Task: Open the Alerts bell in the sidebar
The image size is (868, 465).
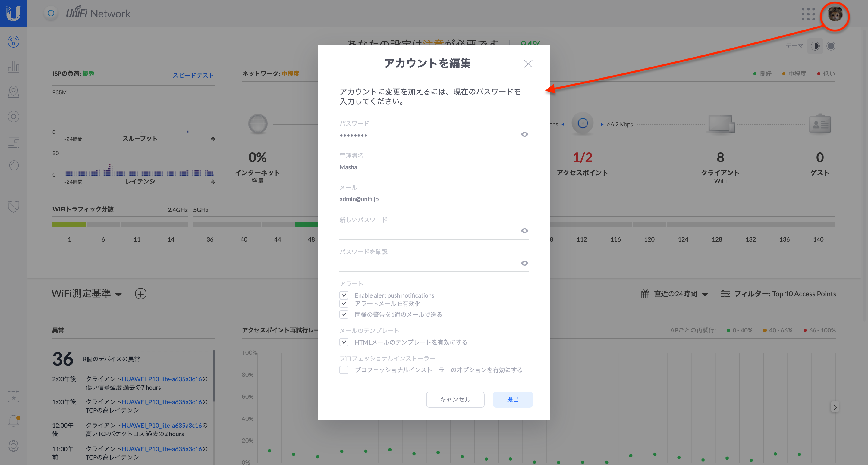Action: tap(14, 421)
